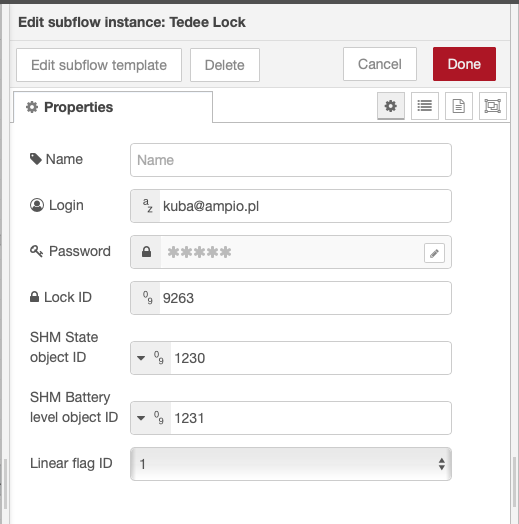Screen dimensions: 519x524
Task: Open node description document icon
Action: click(x=459, y=106)
